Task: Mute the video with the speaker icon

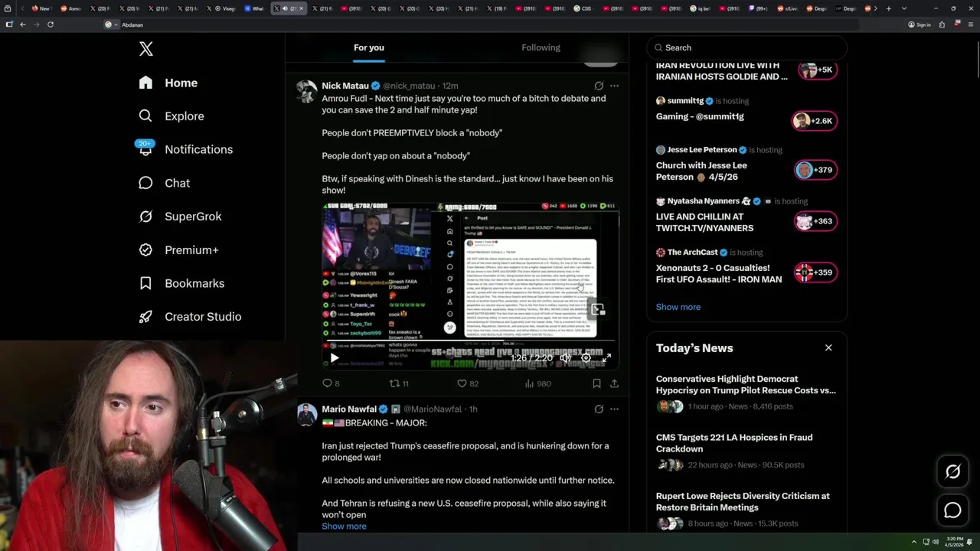Action: coord(566,357)
